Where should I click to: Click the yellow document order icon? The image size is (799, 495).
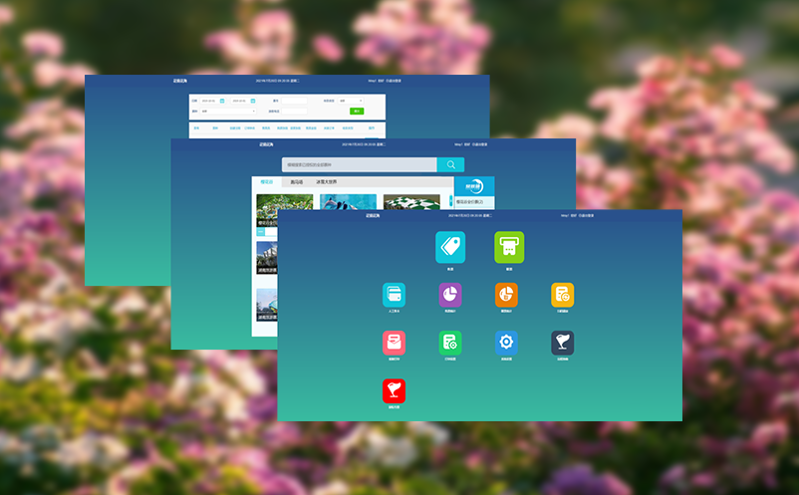(x=562, y=294)
